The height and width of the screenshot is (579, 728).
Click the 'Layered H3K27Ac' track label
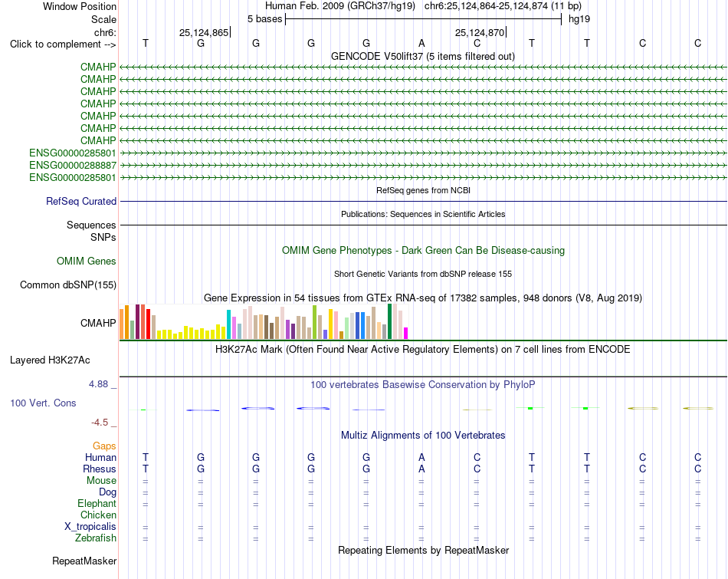point(50,360)
